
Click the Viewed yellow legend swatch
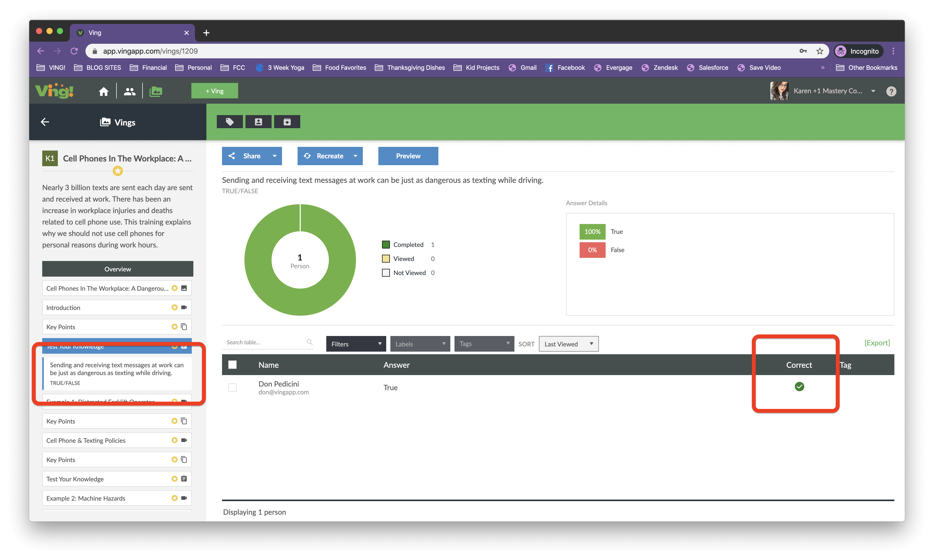(386, 258)
